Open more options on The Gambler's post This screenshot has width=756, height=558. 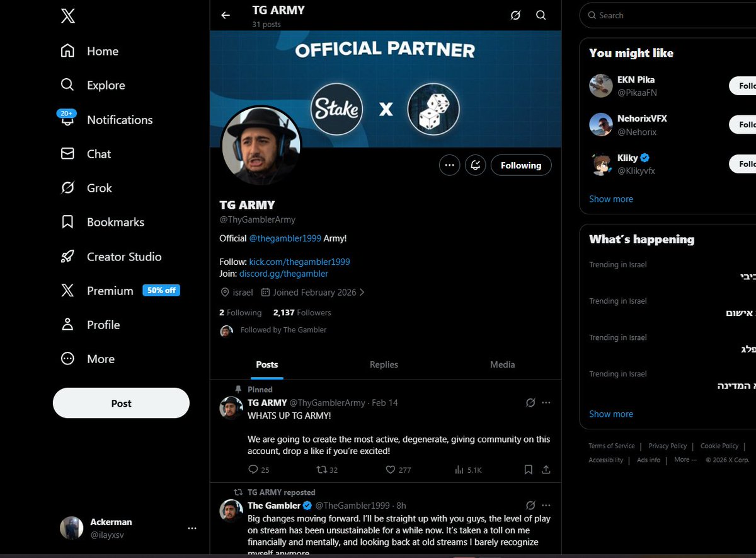click(546, 505)
